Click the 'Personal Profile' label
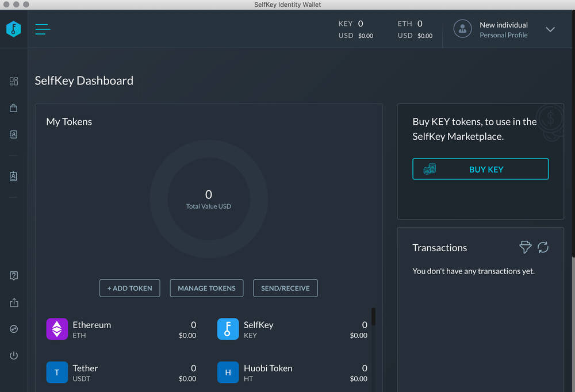This screenshot has height=392, width=575. click(504, 35)
